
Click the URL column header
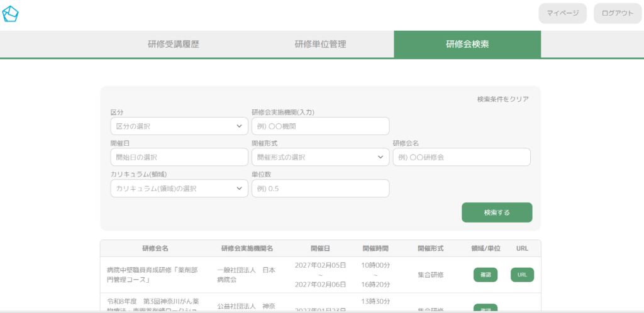(523, 249)
